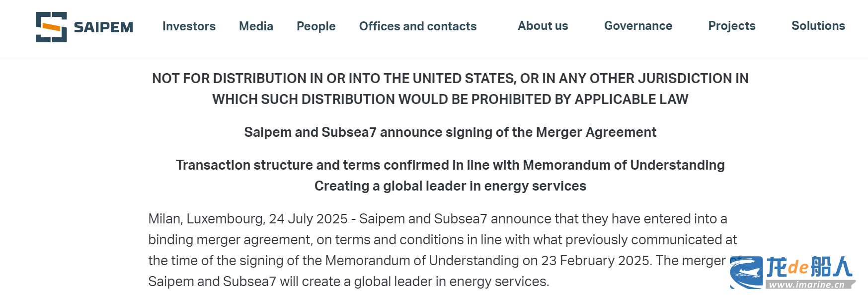Open Offices and contacts
868x301 pixels.
[x=418, y=26]
